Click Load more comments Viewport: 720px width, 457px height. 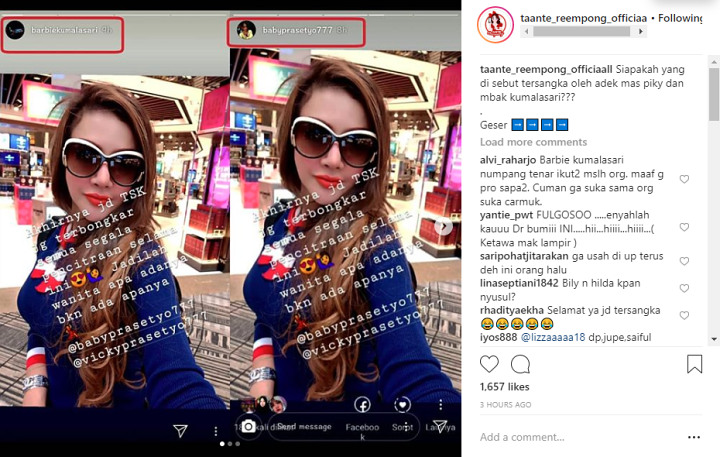point(534,142)
